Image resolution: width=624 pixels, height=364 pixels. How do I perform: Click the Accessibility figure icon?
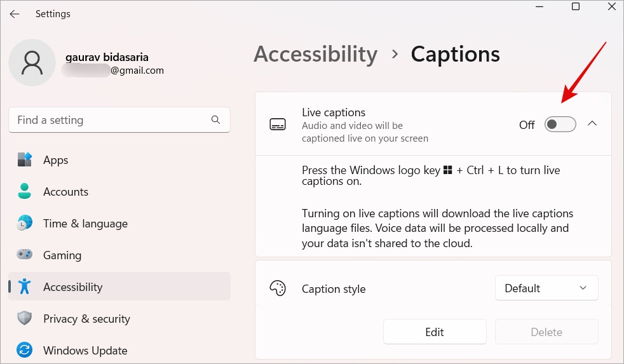25,286
